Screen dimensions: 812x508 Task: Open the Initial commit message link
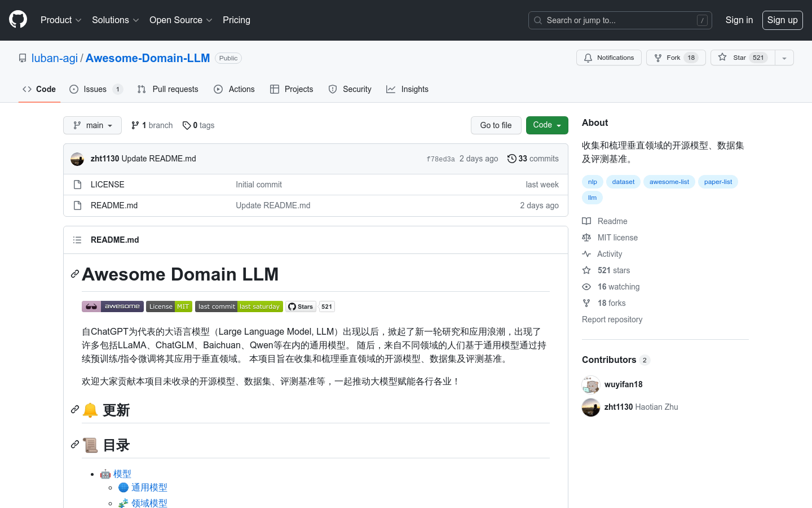click(x=259, y=185)
